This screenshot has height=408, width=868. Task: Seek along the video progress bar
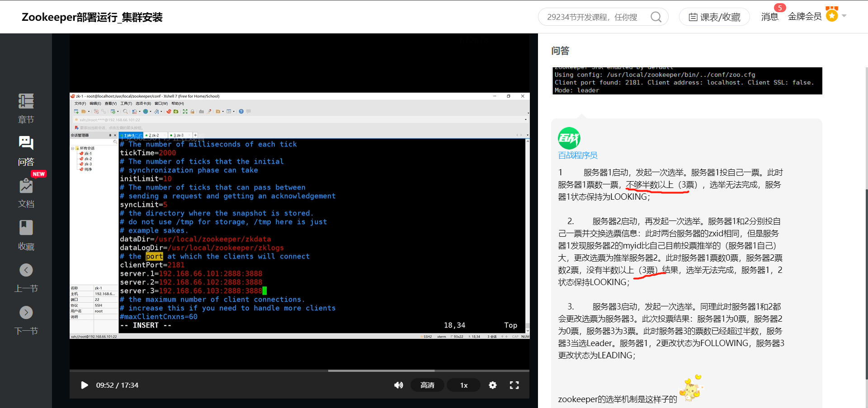299,370
